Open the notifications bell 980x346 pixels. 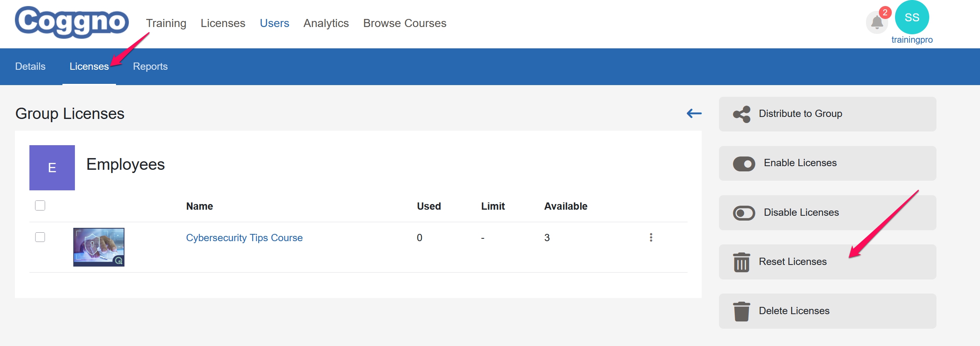coord(877,22)
